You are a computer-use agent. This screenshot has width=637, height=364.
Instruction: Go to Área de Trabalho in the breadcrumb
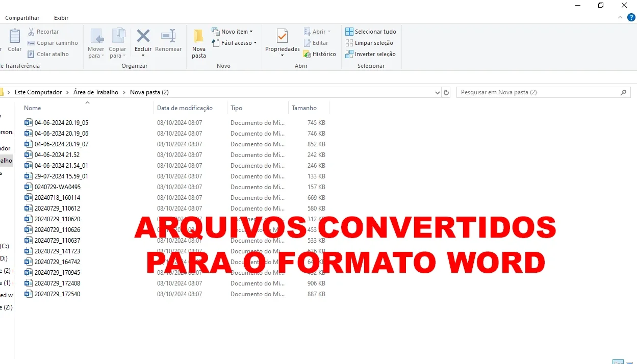(x=96, y=92)
